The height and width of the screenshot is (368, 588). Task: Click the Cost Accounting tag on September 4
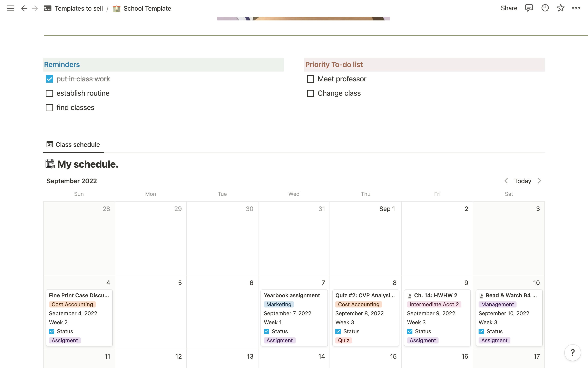[x=72, y=304]
